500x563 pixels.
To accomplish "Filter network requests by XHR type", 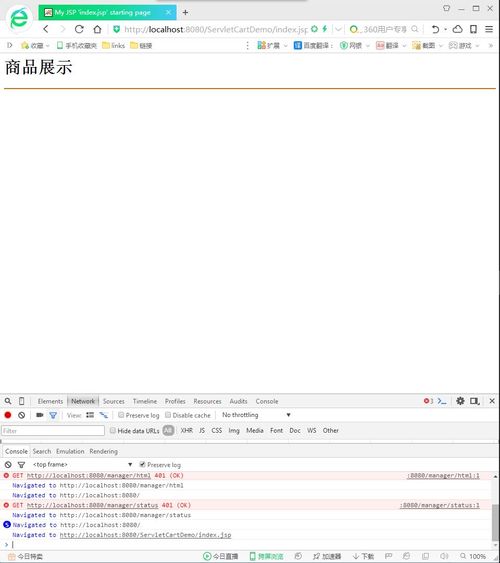I will pyautogui.click(x=187, y=430).
